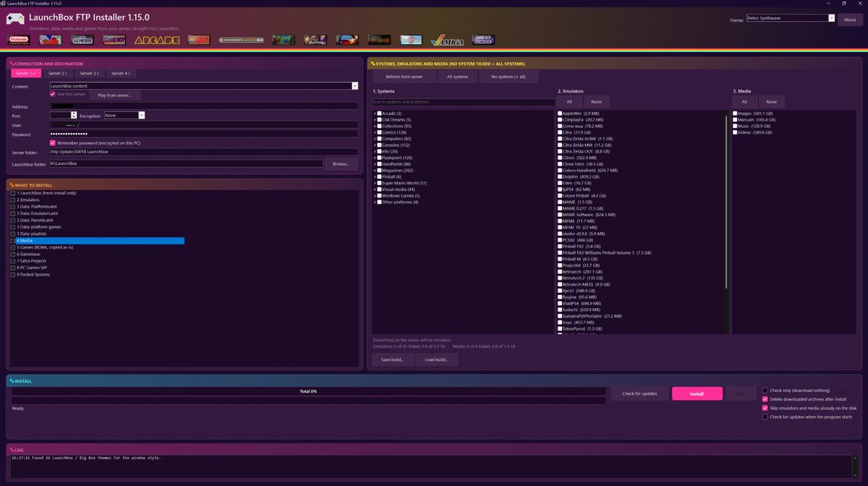Click the original Game Boy logo
The height and width of the screenshot is (486, 868).
pos(114,40)
